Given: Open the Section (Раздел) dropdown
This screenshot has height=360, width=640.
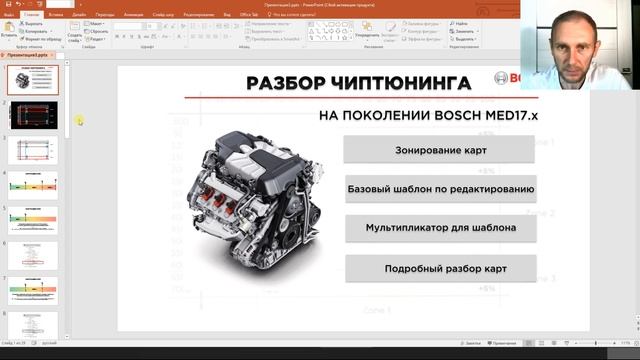Looking at the screenshot, I should pyautogui.click(x=96, y=39).
